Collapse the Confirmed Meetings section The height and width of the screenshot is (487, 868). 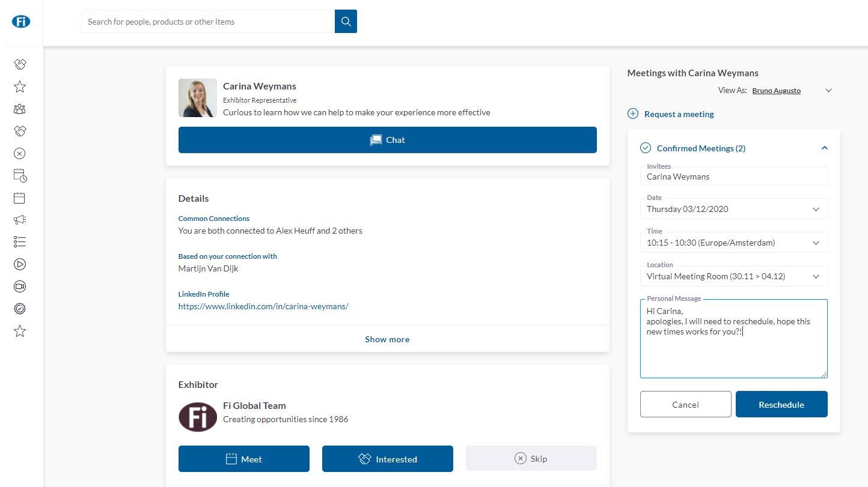pos(824,148)
